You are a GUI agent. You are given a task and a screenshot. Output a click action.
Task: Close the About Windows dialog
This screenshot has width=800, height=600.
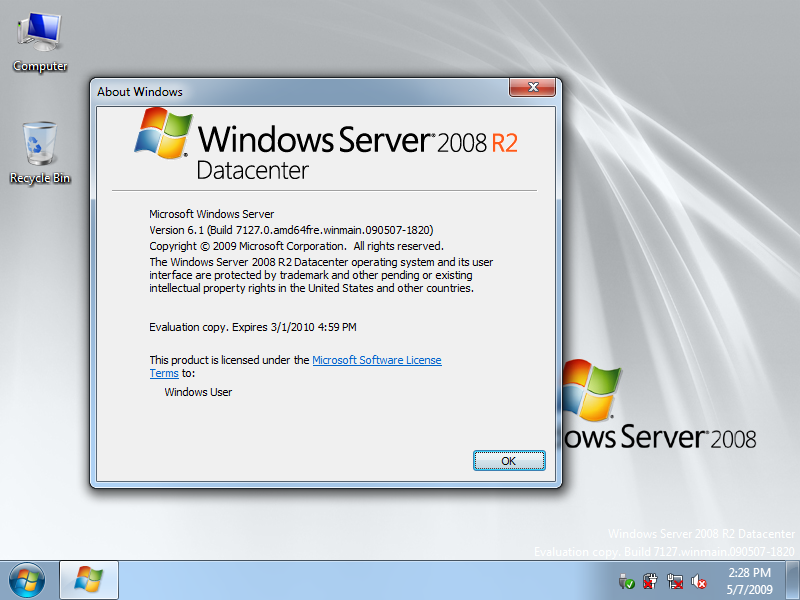coord(532,87)
